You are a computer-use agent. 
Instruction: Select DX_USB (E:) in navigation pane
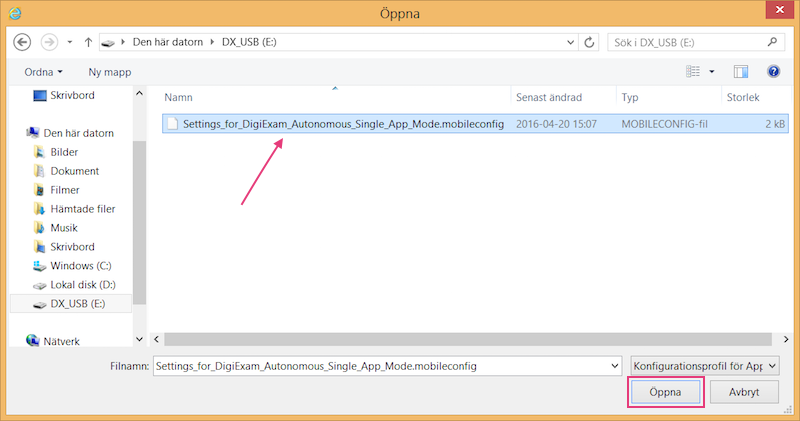point(70,304)
